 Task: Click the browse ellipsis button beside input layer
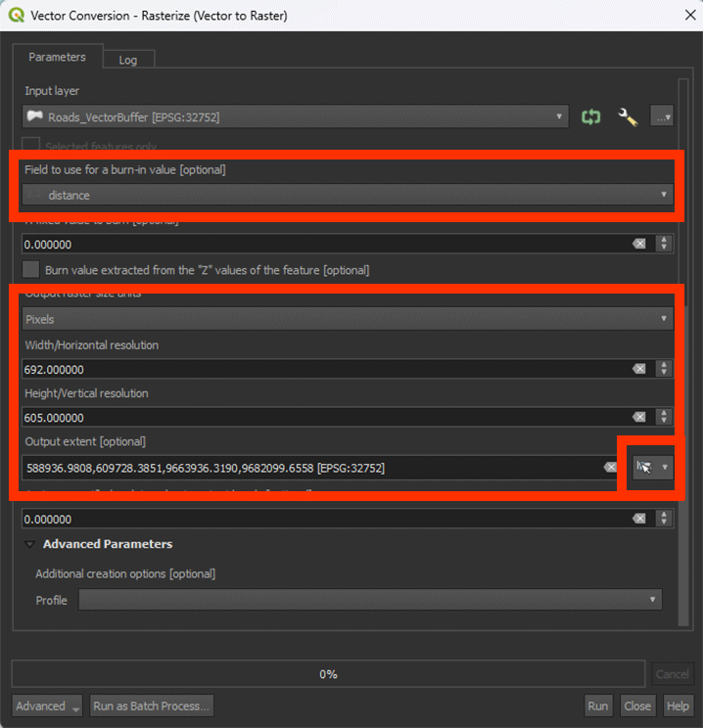pos(662,116)
